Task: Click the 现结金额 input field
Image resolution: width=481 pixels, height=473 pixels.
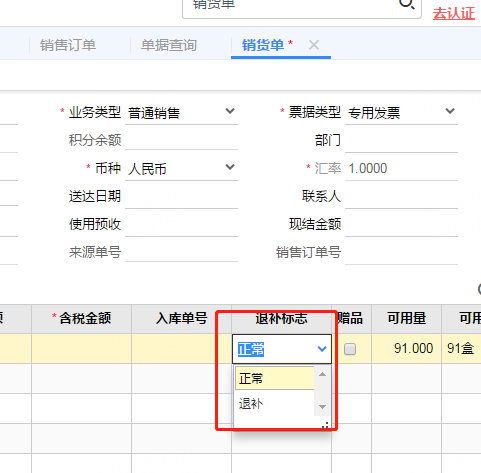Action: 401,224
